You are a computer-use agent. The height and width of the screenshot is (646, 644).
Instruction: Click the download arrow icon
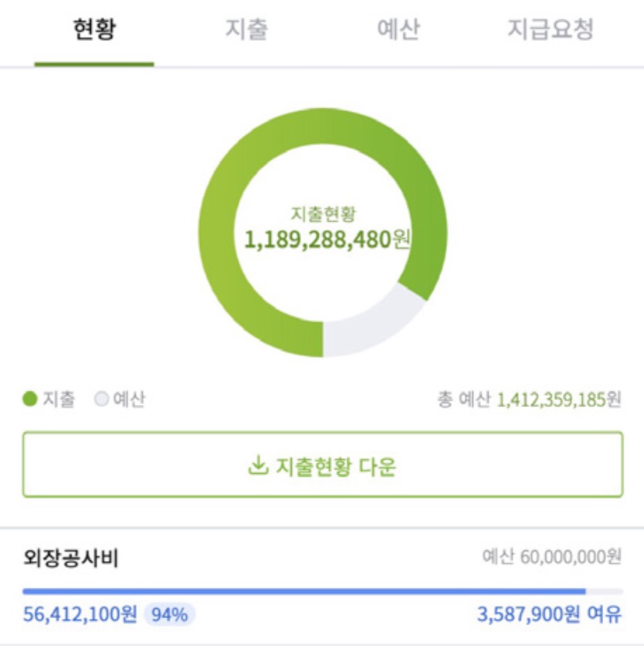coord(258,465)
